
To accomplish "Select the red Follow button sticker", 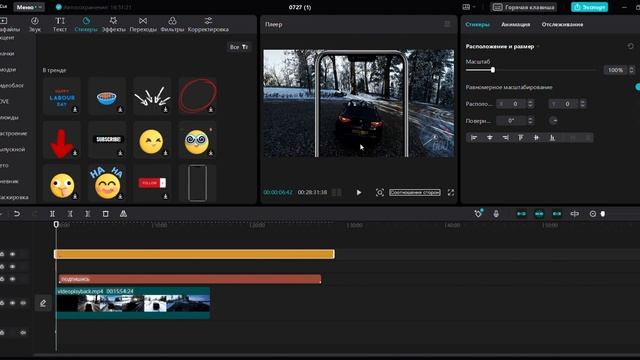I will (x=152, y=184).
